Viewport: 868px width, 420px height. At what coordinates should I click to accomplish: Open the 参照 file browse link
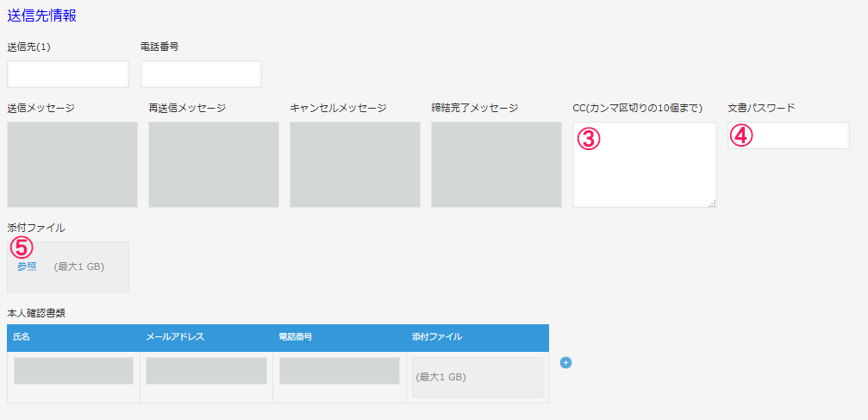[27, 266]
